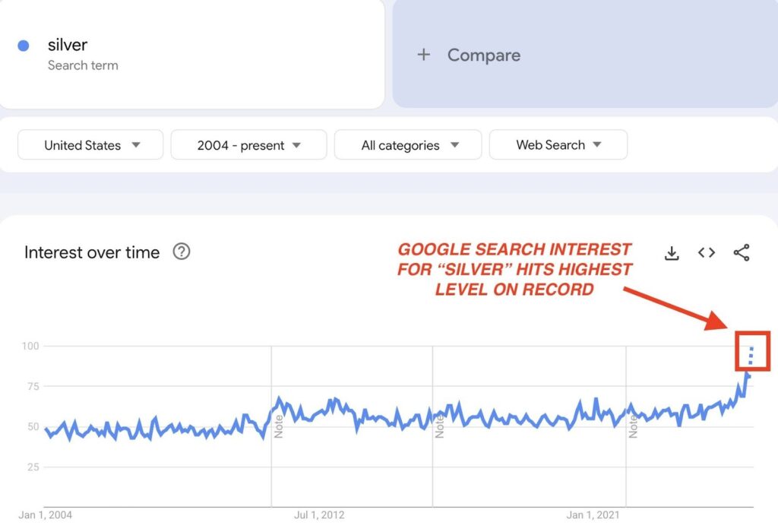
Task: Open help for Interest over time
Action: click(182, 252)
